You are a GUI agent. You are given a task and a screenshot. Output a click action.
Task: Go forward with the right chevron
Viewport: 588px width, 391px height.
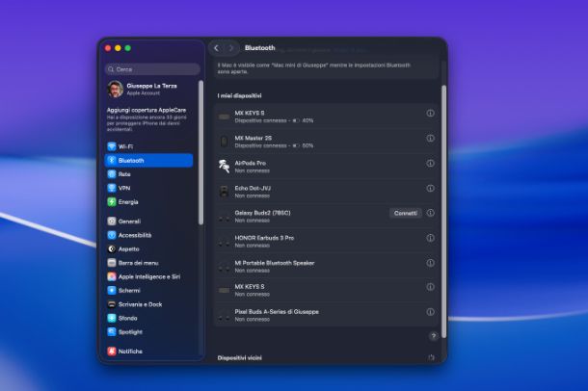click(231, 48)
